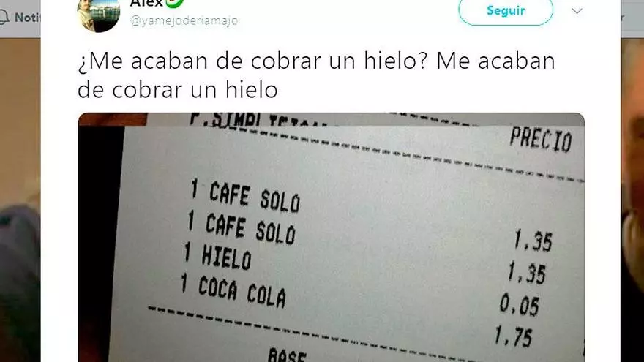Viewport: 644px width, 362px height.
Task: Open Alex's round profile avatar
Action: (99, 15)
